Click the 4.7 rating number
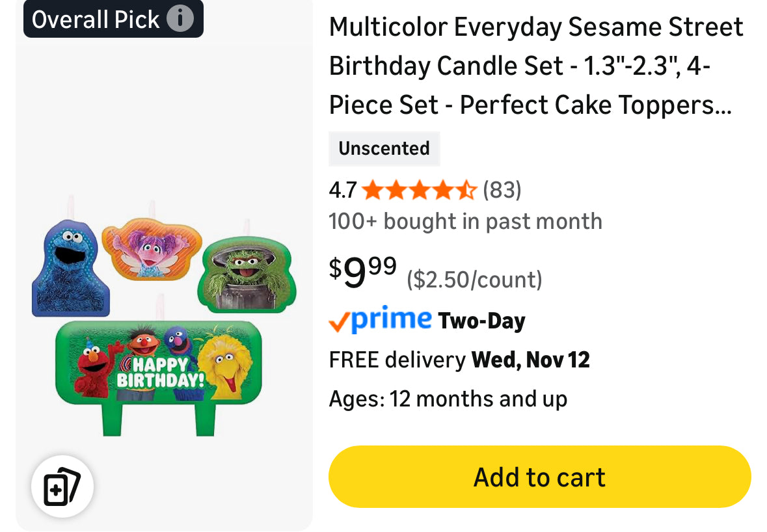 click(343, 190)
